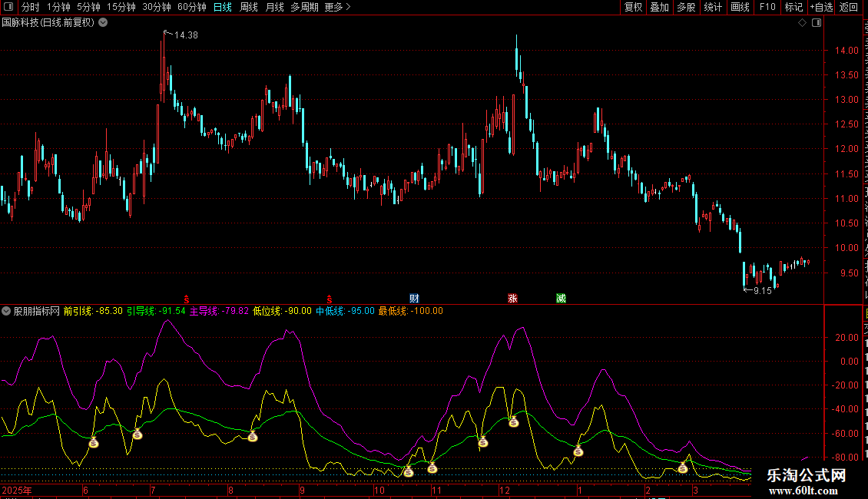Click the 标记 mark button
Screen dimensions: 868x499
click(x=793, y=7)
